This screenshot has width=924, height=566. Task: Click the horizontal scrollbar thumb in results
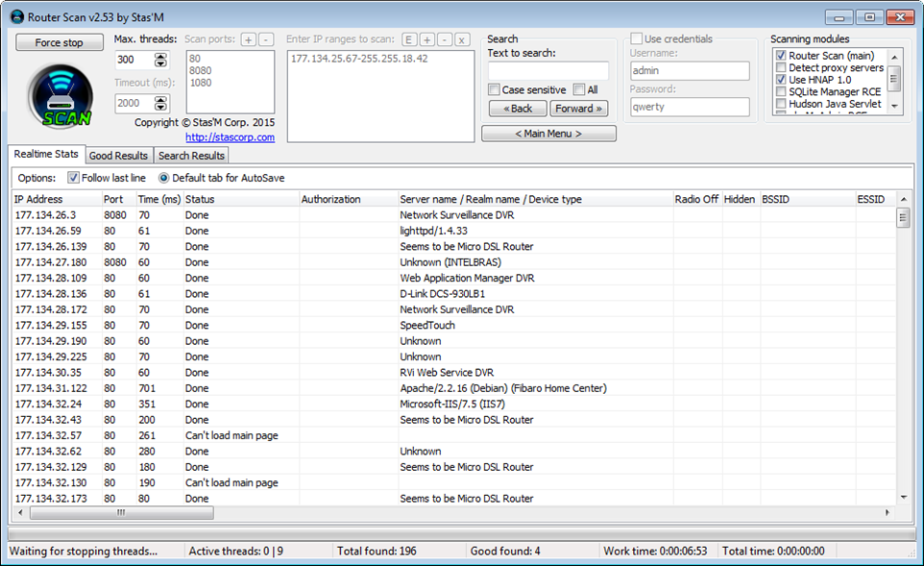(121, 513)
